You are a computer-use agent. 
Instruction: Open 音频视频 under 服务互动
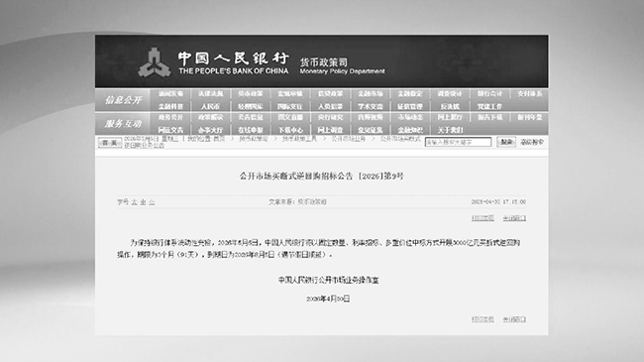coord(371,117)
